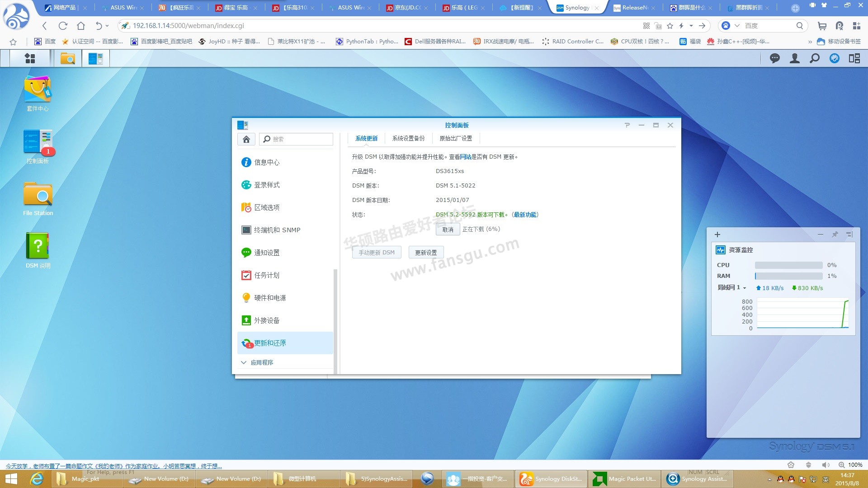Viewport: 868px width, 488px height.
Task: Open the RAID Controller bookmark
Action: click(573, 42)
